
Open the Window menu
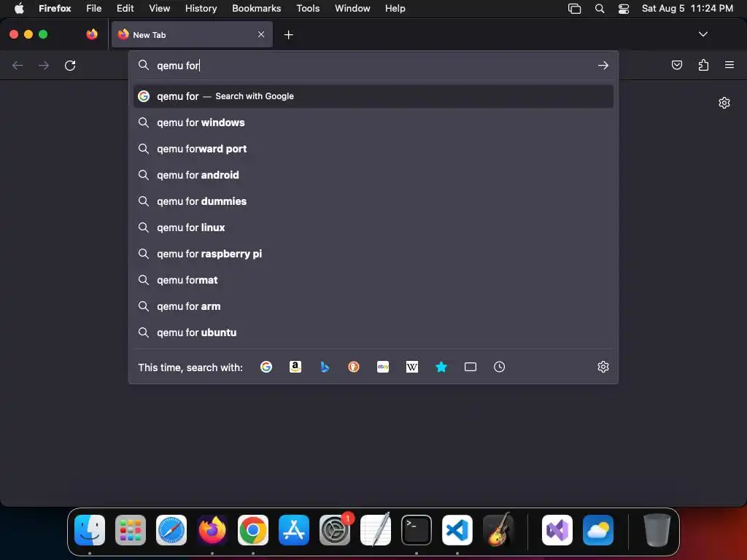coord(352,9)
